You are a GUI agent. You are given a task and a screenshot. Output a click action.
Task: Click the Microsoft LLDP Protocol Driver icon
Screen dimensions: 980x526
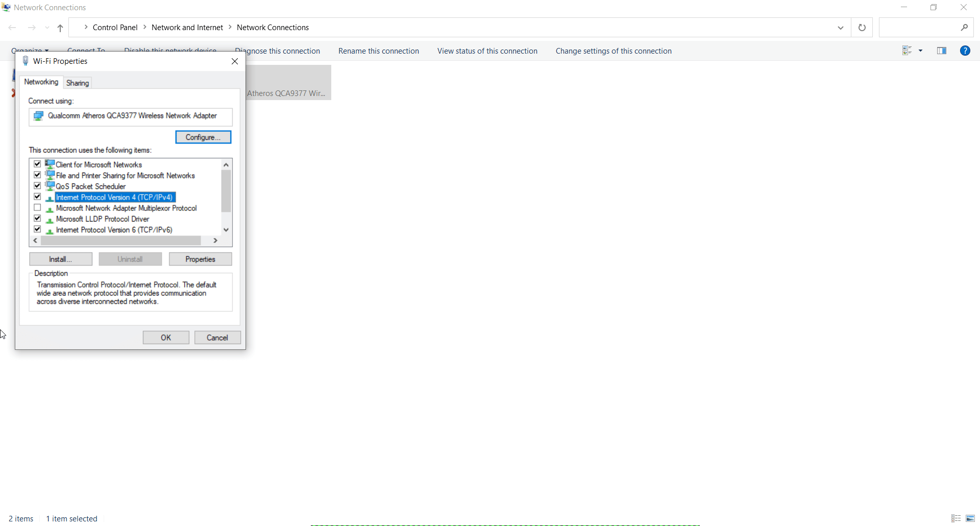[x=50, y=220]
